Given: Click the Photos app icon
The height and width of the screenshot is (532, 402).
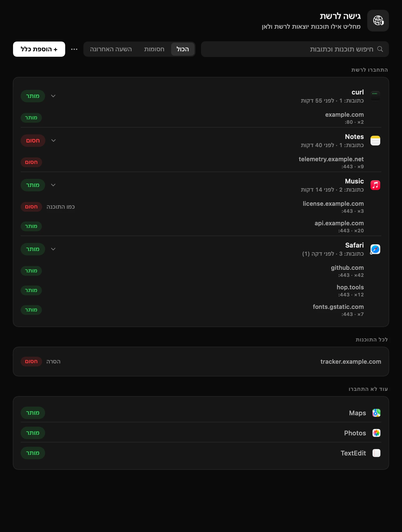Looking at the screenshot, I should click(376, 433).
